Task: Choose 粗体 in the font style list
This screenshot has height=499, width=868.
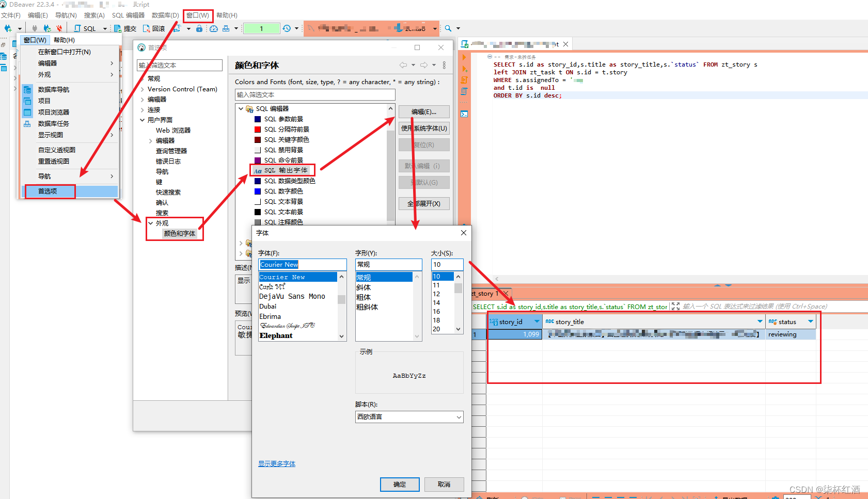Action: pos(364,297)
